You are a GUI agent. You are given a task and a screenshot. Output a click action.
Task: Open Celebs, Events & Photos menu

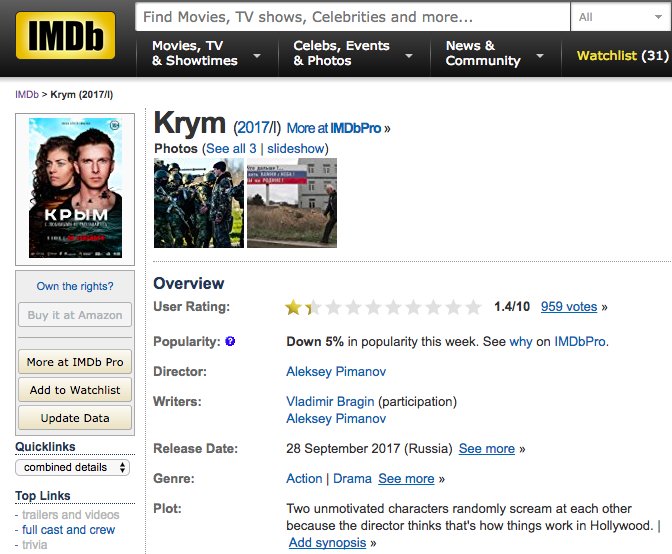[341, 53]
